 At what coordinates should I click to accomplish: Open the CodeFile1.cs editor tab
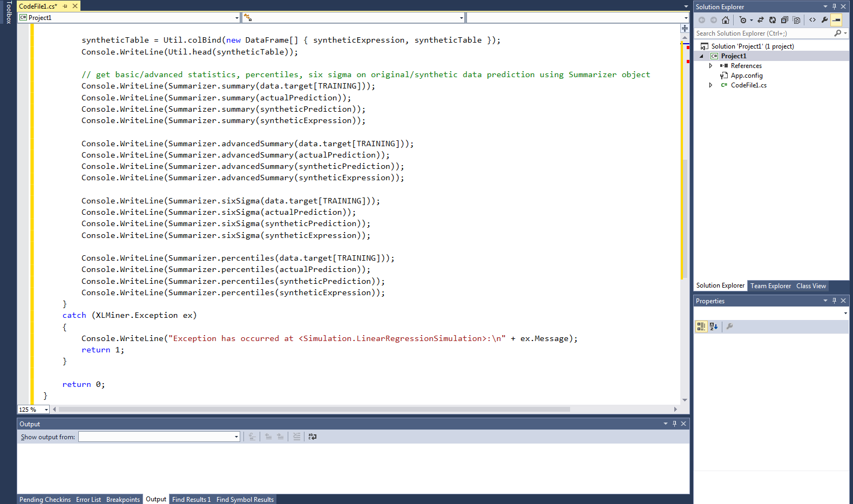click(x=38, y=6)
